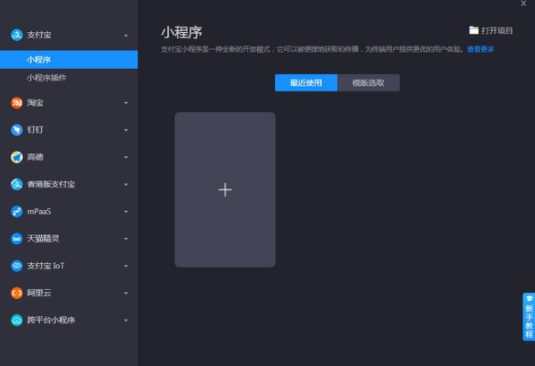535x366 pixels.
Task: Click the 小程序 page heading
Action: (182, 32)
